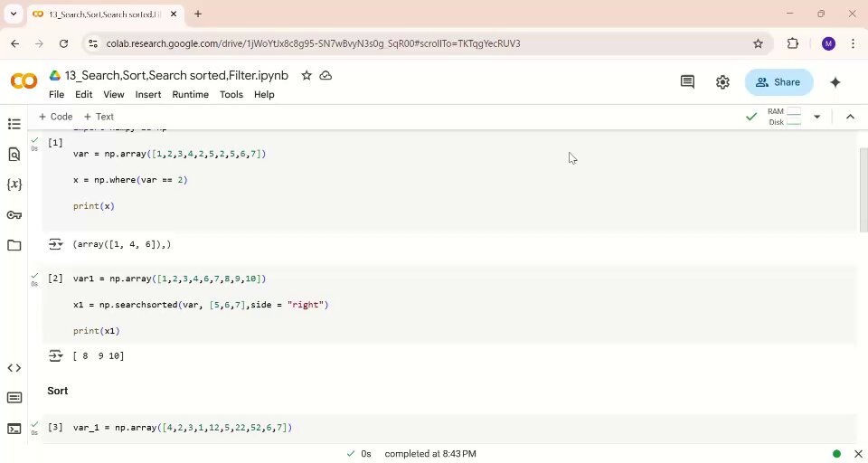Open the command palette icon
This screenshot has width=868, height=463.
coord(14,398)
